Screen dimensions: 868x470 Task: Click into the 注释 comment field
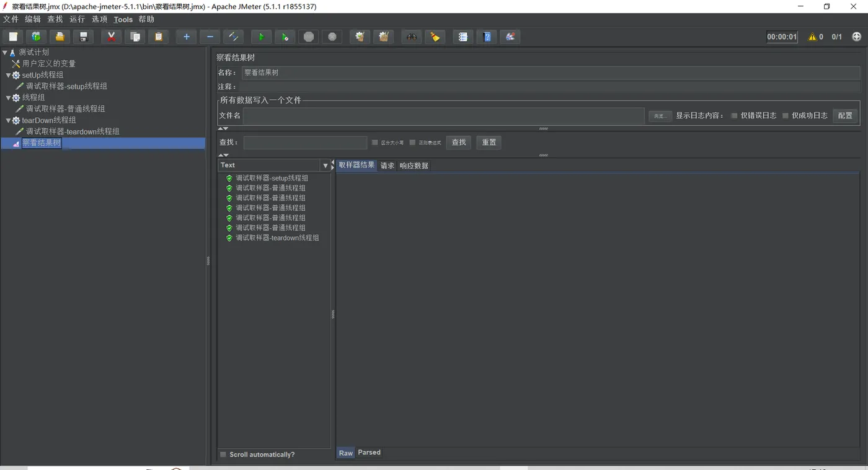tap(551, 87)
